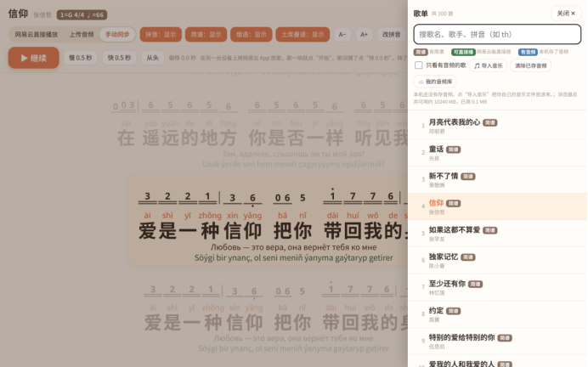The image size is (588, 367).
Task: Select song 月亮代表我的心 in list
Action: pyautogui.click(x=497, y=127)
